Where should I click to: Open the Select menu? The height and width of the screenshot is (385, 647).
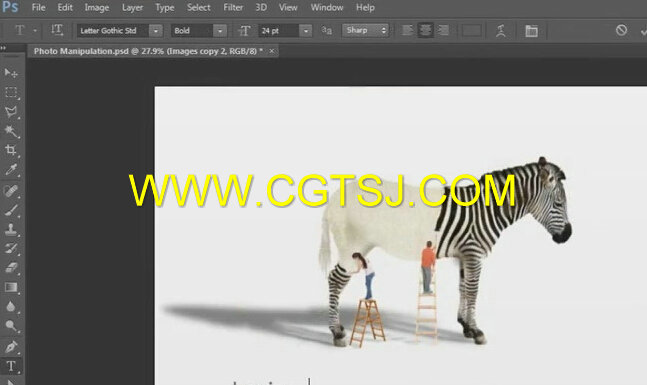198,7
